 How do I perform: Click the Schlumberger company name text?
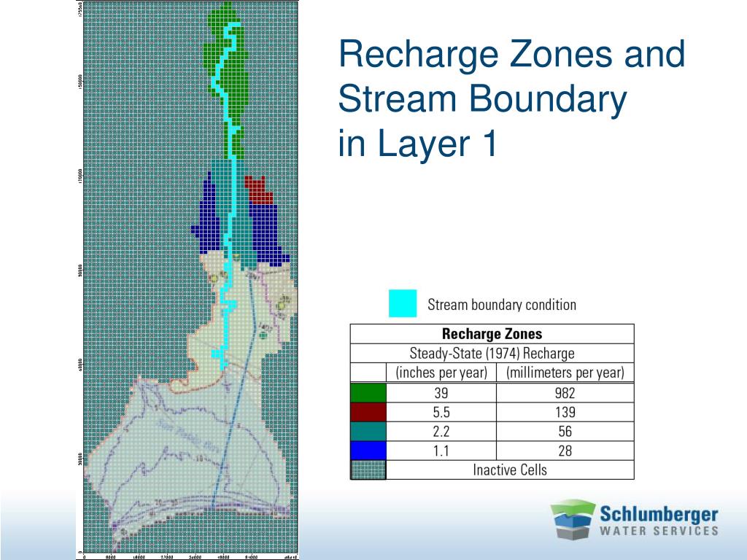click(x=659, y=513)
